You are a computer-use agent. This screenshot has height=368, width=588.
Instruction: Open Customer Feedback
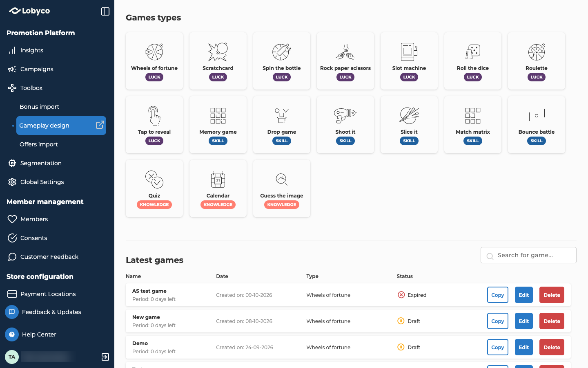point(49,257)
